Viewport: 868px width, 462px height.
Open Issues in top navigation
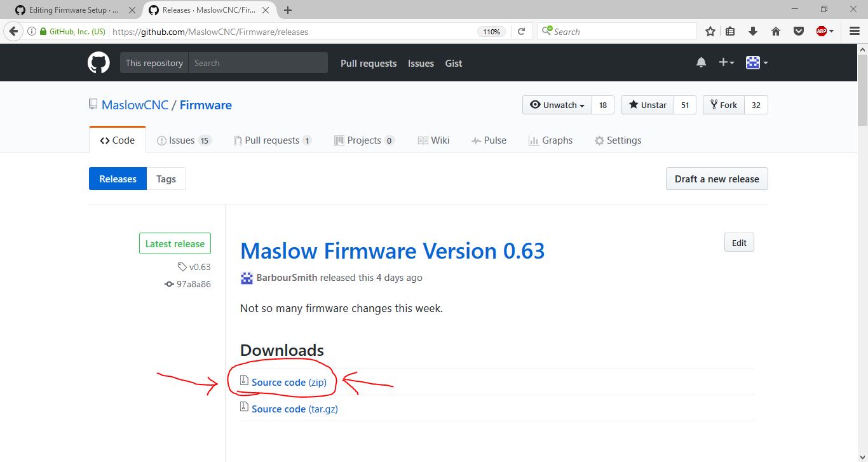[421, 63]
